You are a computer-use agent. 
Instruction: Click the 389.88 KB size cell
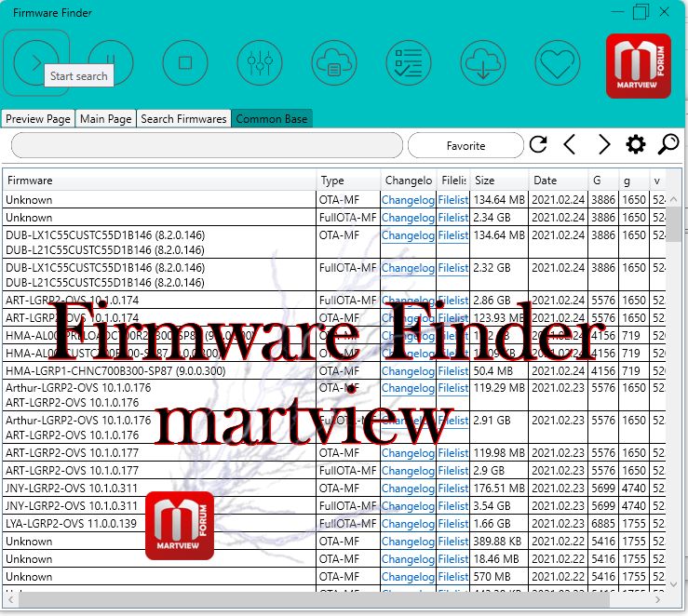pos(499,541)
